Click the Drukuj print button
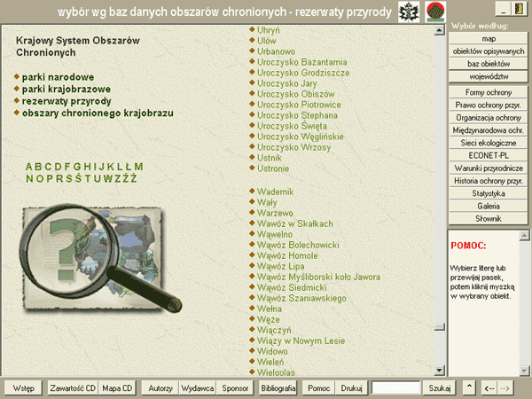The image size is (532, 399). point(352,387)
